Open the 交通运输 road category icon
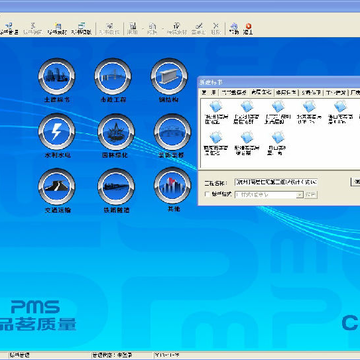This screenshot has width=360, height=360. 57,187
